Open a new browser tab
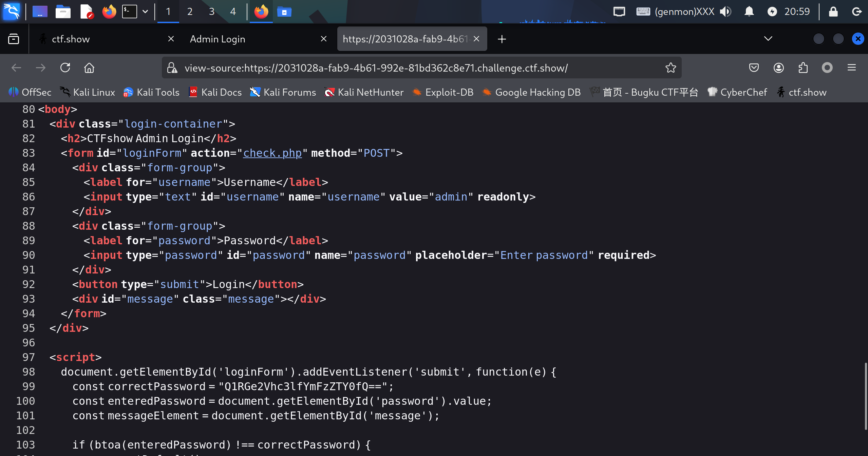Image resolution: width=868 pixels, height=456 pixels. point(502,39)
